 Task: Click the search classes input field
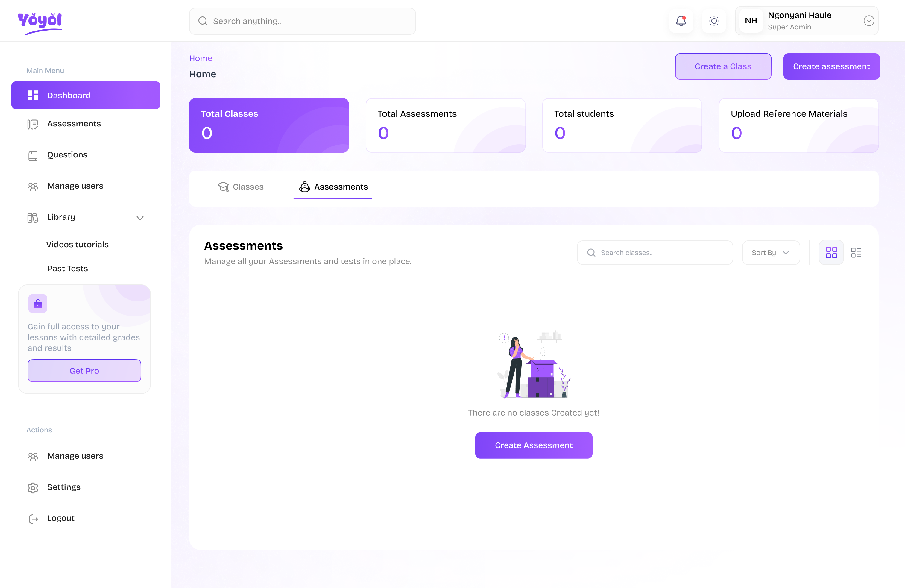tap(655, 252)
